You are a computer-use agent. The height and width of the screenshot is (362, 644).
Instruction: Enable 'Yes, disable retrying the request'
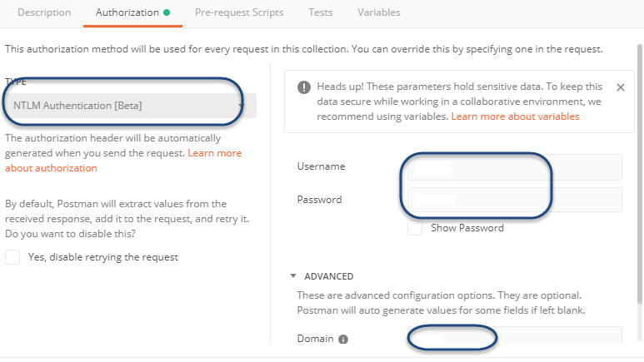[12, 257]
